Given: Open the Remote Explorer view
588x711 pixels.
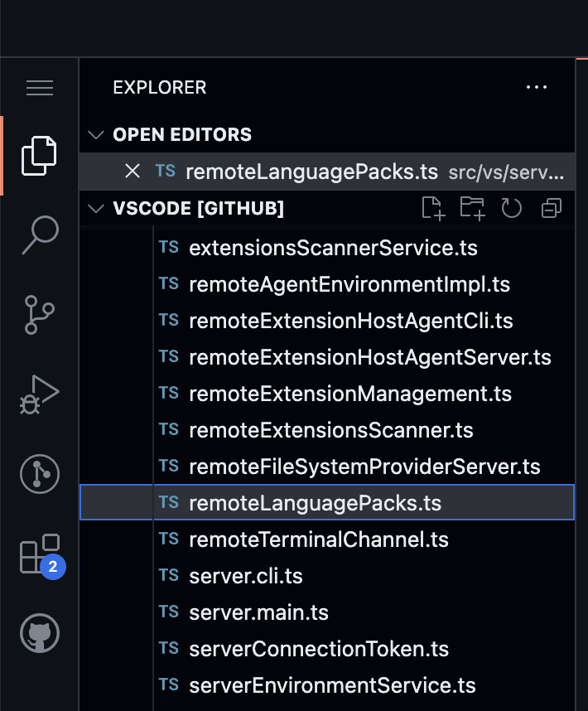Looking at the screenshot, I should point(39,474).
